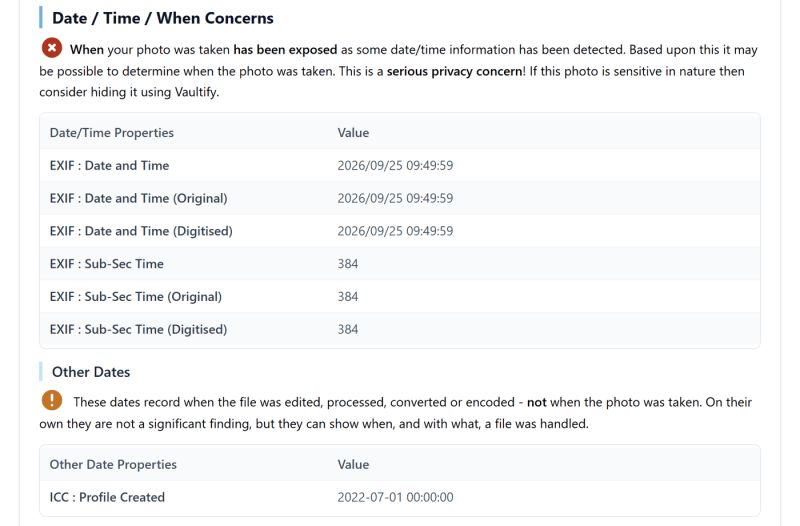Select EXIF : Sub-Sec Time (Digitised) row
This screenshot has width=800, height=526.
click(399, 329)
